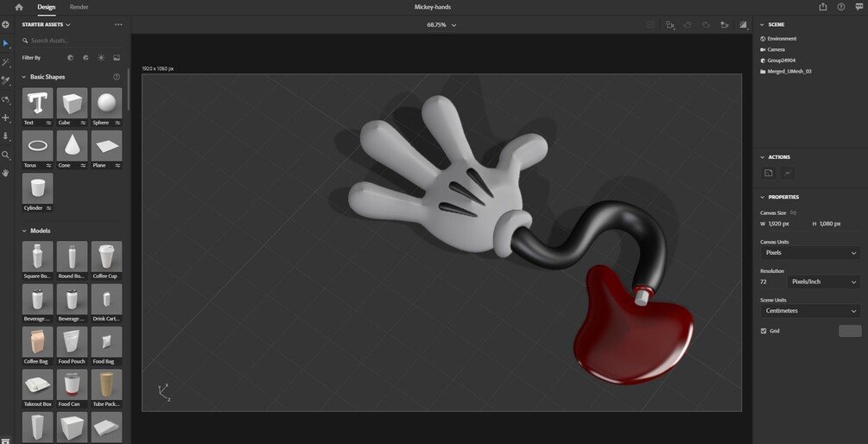
Task: Open Cube shape customize sliders icon
Action: [x=83, y=123]
